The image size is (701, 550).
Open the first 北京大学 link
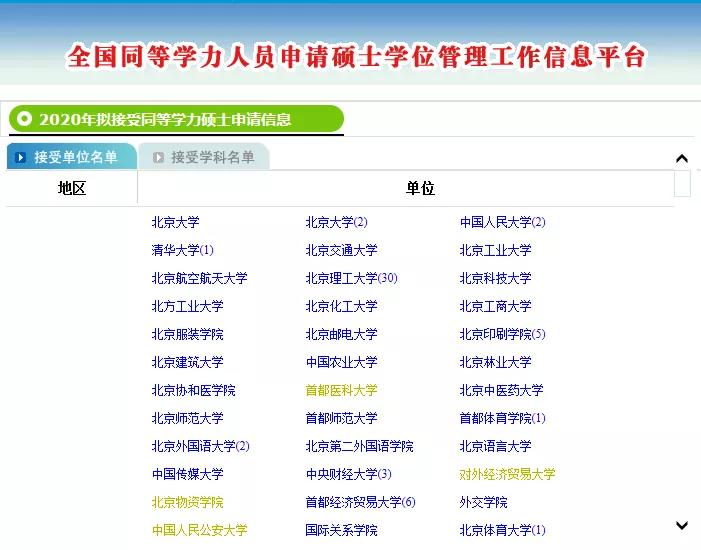click(x=175, y=222)
